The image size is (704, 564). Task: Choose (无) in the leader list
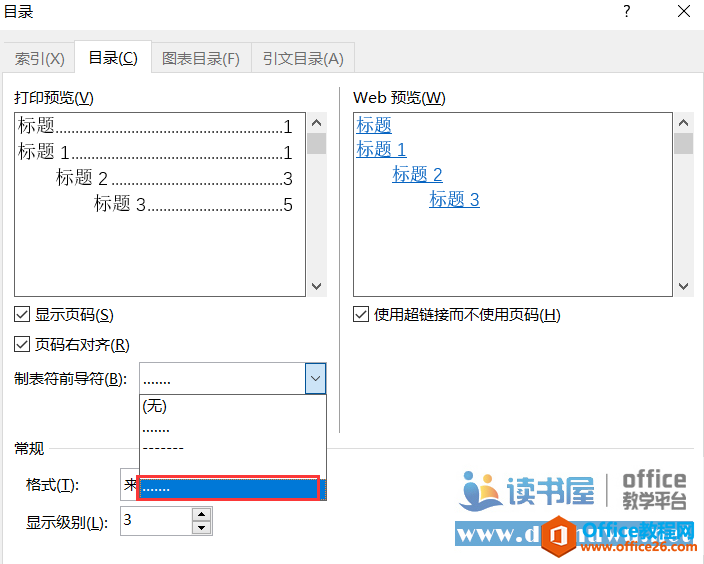[x=233, y=406]
